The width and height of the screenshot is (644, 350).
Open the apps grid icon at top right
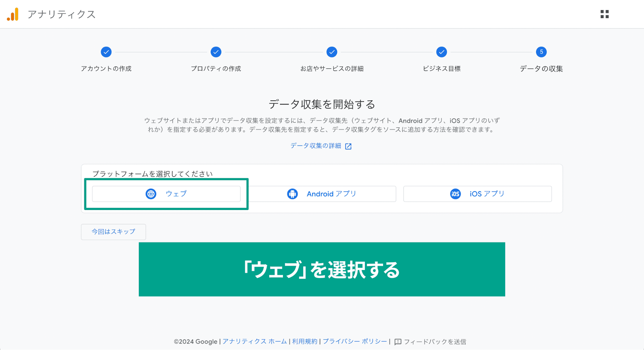tap(604, 14)
